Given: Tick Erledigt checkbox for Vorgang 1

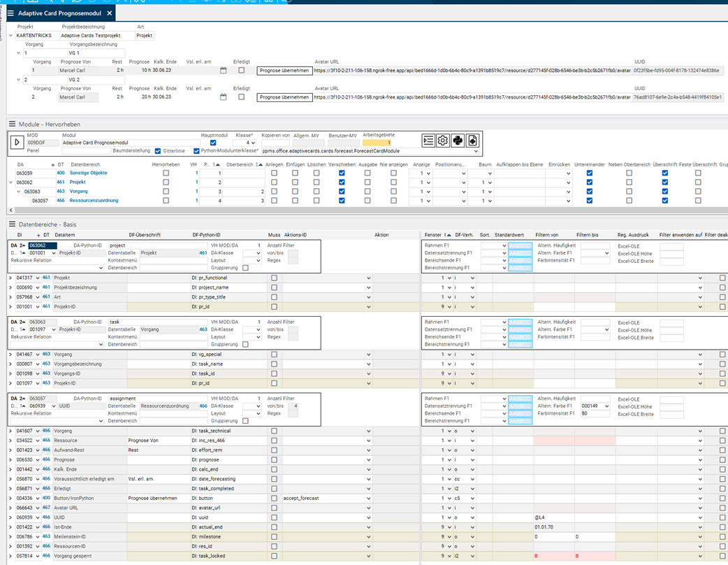Looking at the screenshot, I should [x=241, y=71].
